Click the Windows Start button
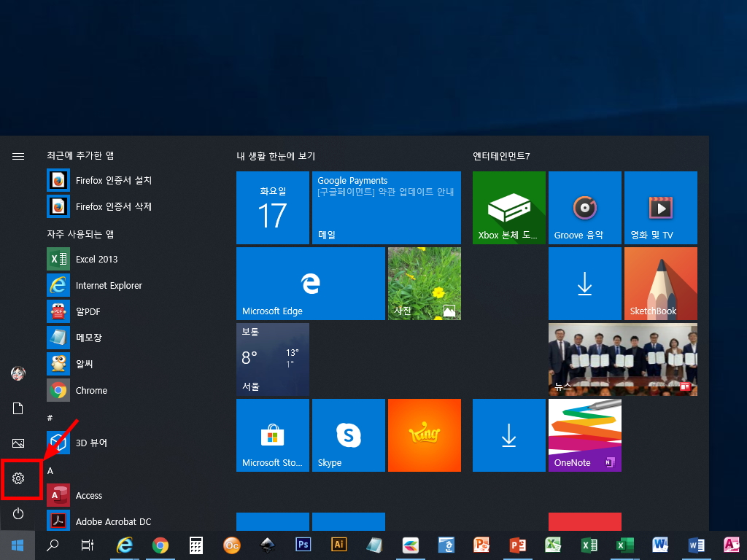 tap(18, 545)
